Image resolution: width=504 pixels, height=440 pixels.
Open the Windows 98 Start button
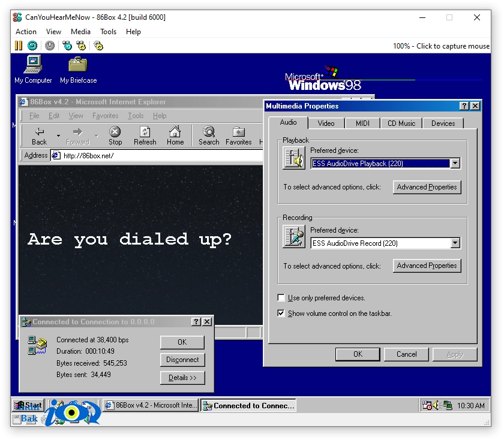pos(28,405)
